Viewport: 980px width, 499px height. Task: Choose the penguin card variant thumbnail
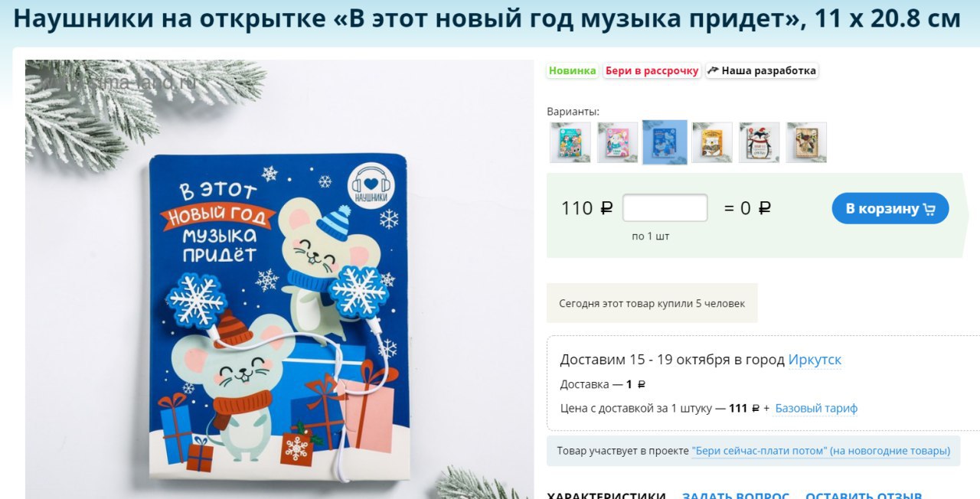point(759,142)
